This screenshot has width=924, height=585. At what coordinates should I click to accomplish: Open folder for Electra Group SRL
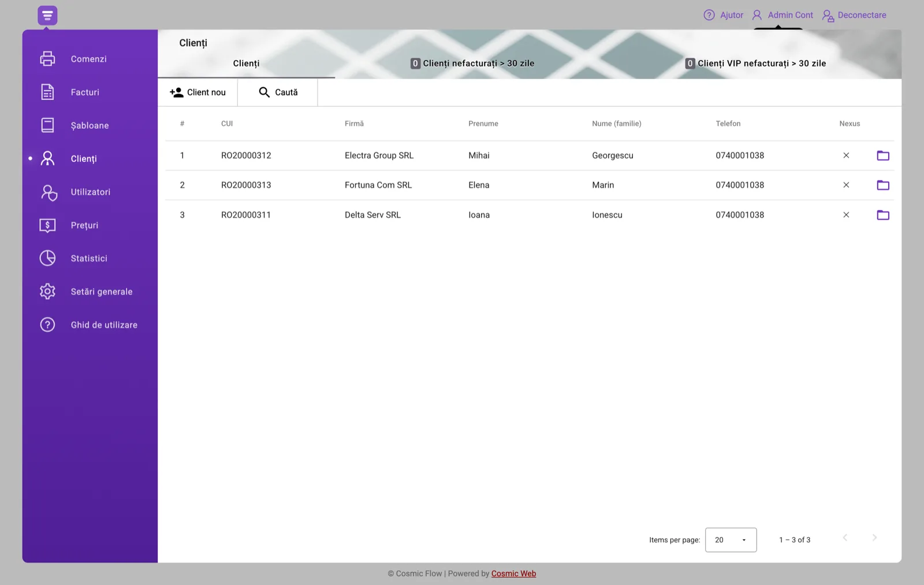(883, 155)
